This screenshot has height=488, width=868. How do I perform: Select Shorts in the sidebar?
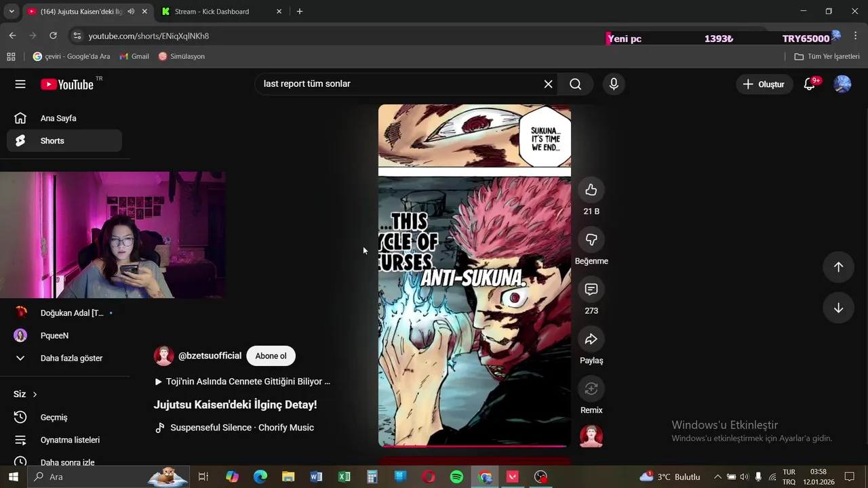pyautogui.click(x=64, y=141)
